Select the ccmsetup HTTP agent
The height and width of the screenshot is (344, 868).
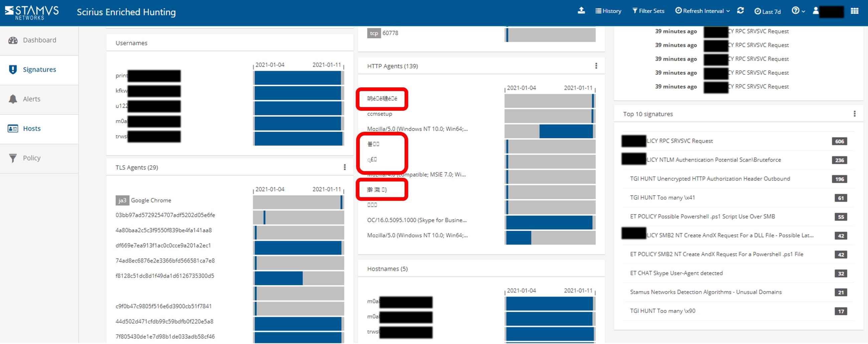click(380, 114)
